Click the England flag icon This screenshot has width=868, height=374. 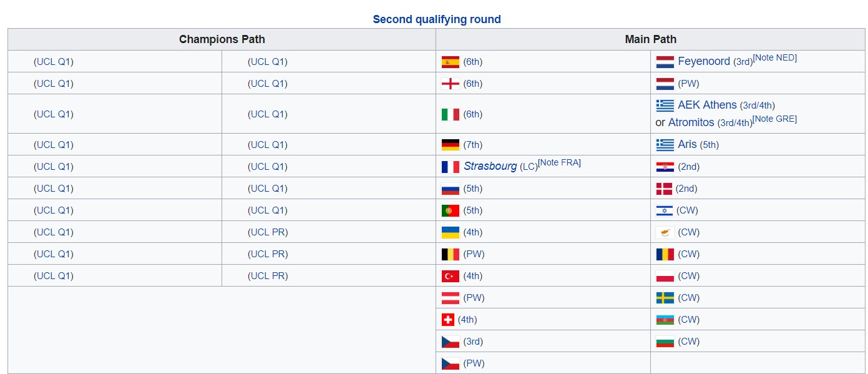click(450, 84)
